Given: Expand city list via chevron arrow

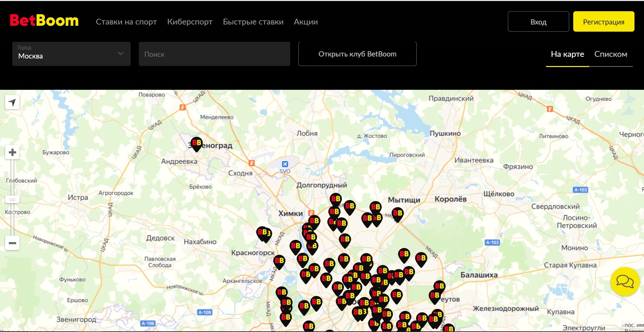Looking at the screenshot, I should [120, 53].
